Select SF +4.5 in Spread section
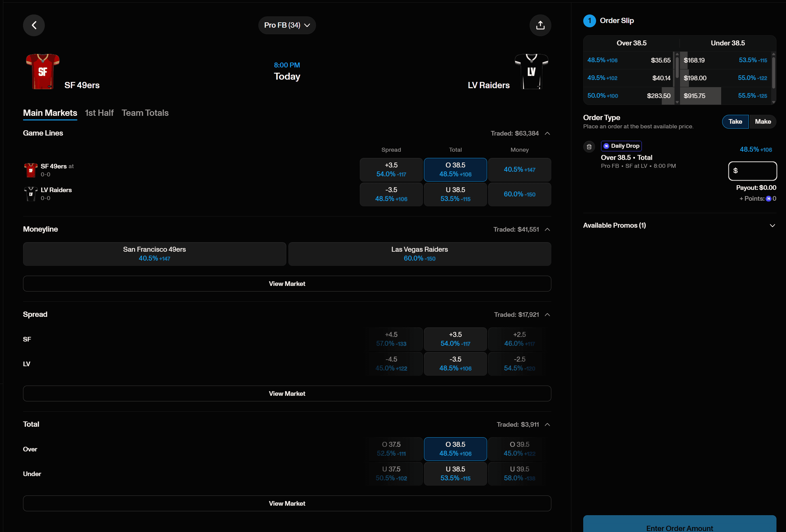Image resolution: width=786 pixels, height=532 pixels. (391, 339)
